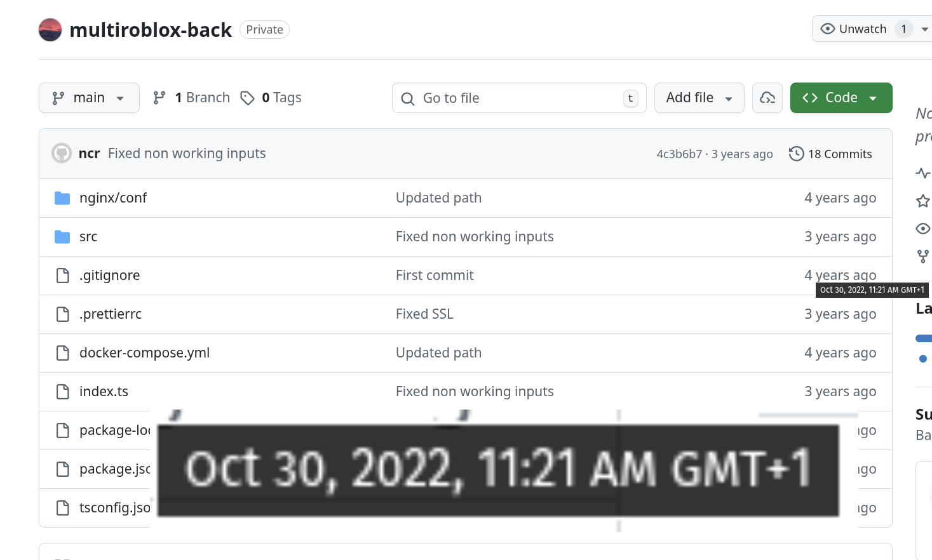Open the src folder icon
This screenshot has height=560, width=932.
(x=62, y=237)
